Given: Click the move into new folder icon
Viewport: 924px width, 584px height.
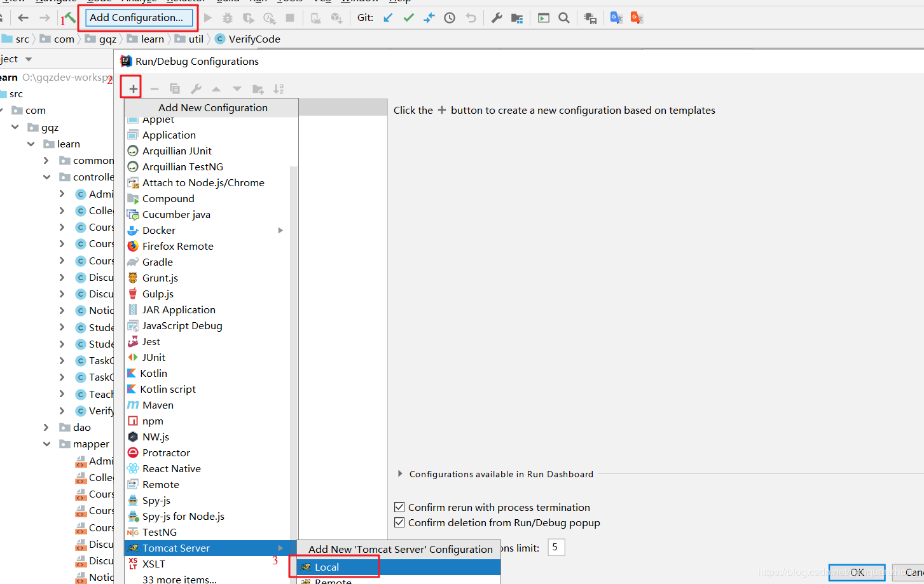Looking at the screenshot, I should point(258,89).
